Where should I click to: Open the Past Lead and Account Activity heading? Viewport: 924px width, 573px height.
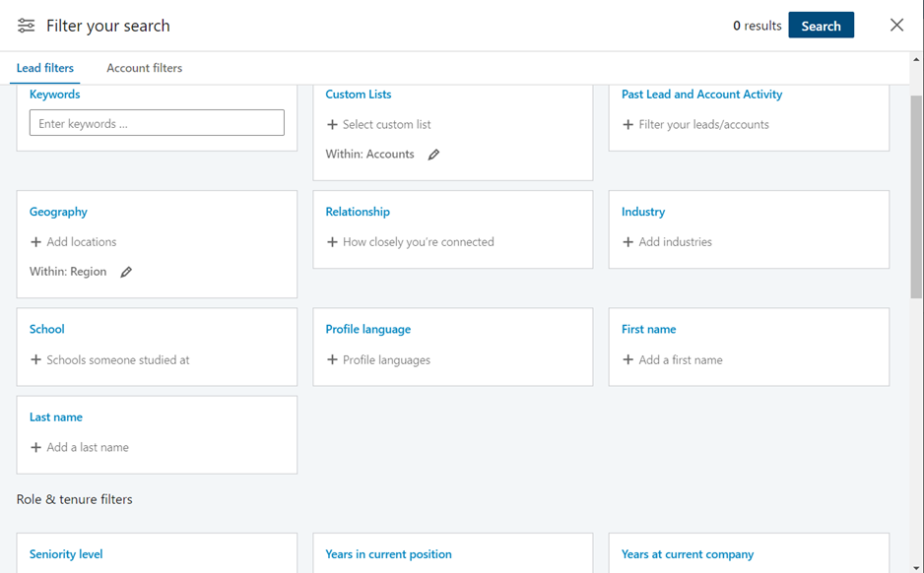coord(701,95)
